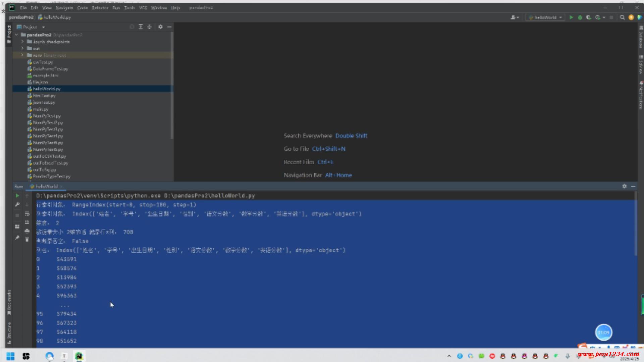Click Run with Coverage icon
This screenshot has width=644, height=362.
coord(588,17)
